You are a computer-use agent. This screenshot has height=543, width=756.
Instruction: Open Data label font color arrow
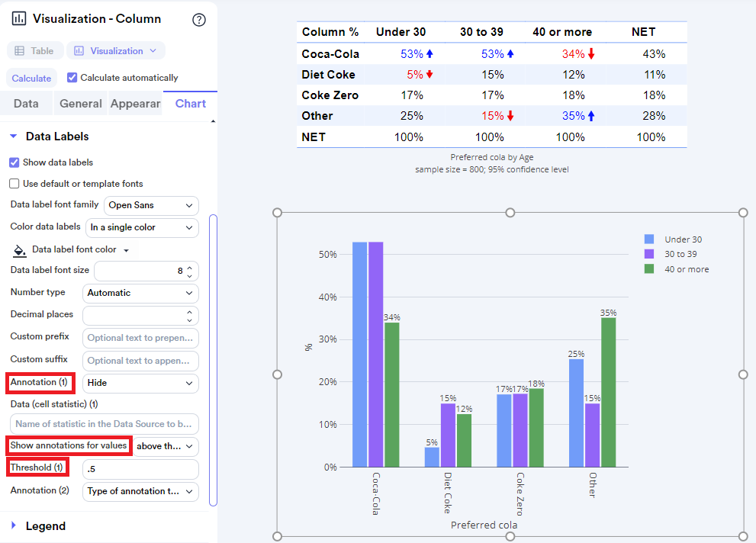(x=127, y=251)
